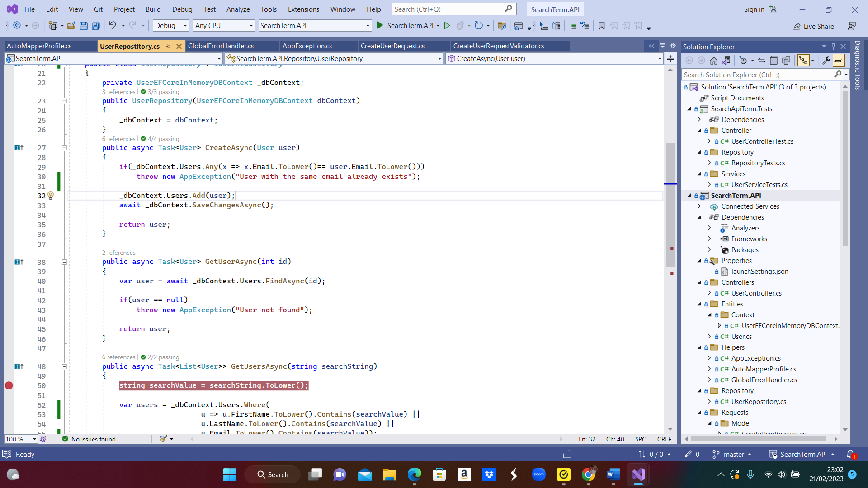Open the Build menu
This screenshot has width=868, height=488.
[153, 9]
